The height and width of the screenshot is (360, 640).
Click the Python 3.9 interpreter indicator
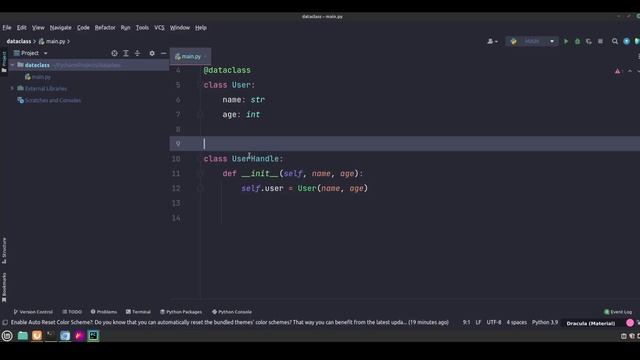[544, 322]
